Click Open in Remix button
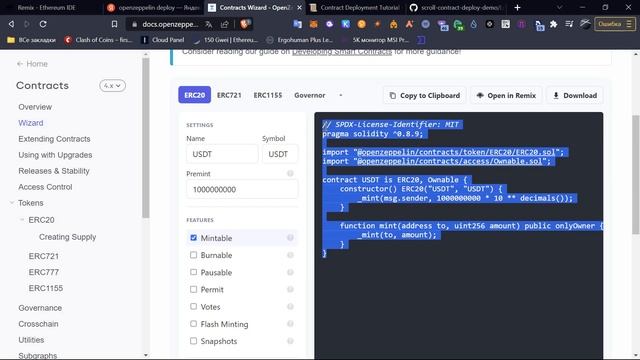This screenshot has height=360, width=640. coord(506,96)
